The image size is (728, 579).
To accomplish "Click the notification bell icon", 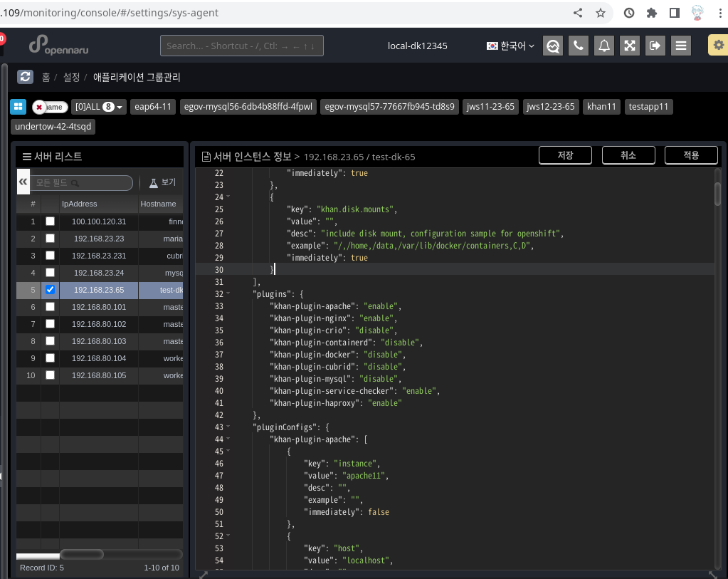I will pyautogui.click(x=604, y=45).
